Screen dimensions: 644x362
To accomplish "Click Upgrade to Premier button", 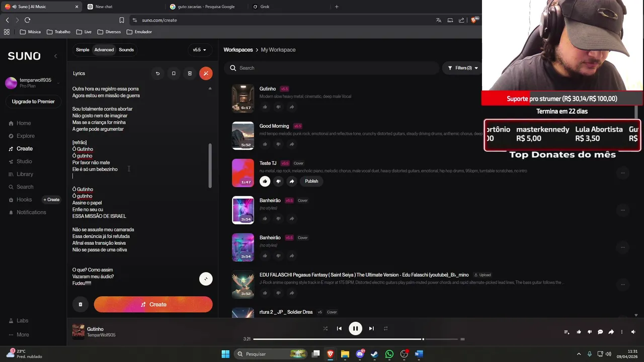I will click(33, 102).
